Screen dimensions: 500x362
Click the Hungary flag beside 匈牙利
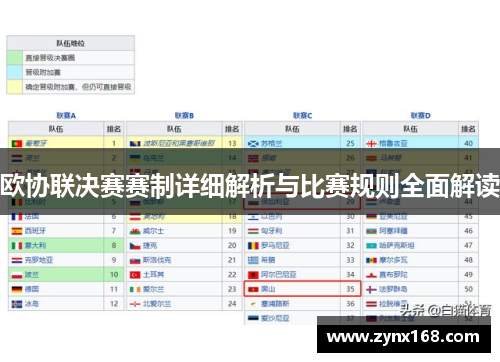point(253,231)
